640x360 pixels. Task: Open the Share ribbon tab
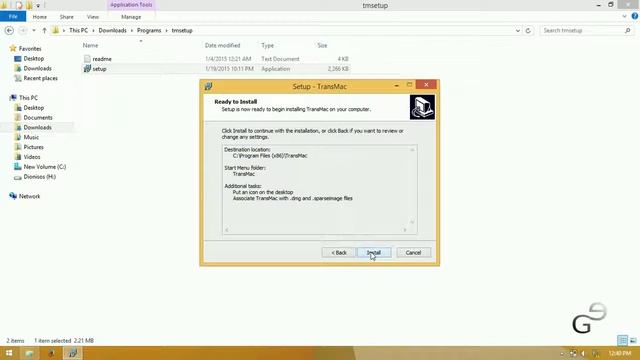tap(67, 17)
